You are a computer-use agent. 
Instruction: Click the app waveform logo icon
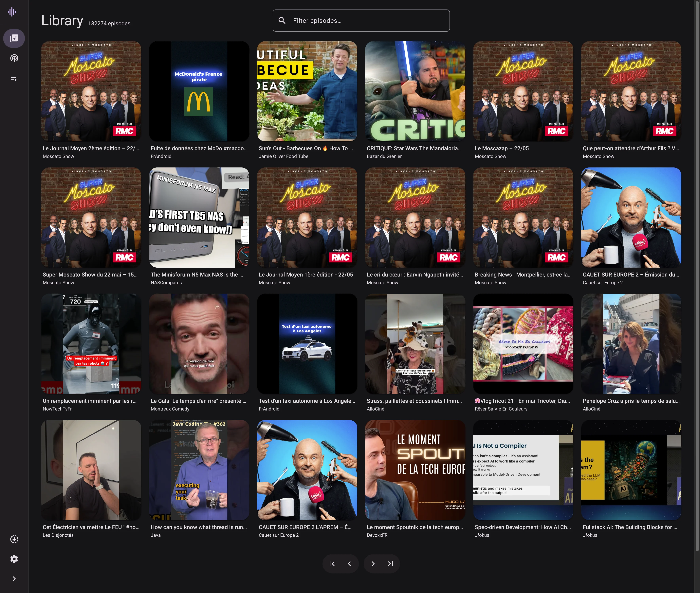12,12
